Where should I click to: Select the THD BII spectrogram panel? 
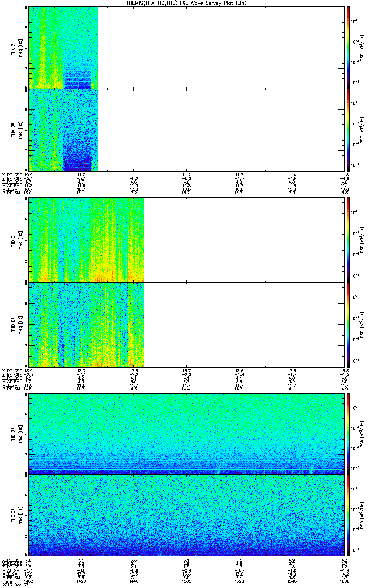[186, 324]
